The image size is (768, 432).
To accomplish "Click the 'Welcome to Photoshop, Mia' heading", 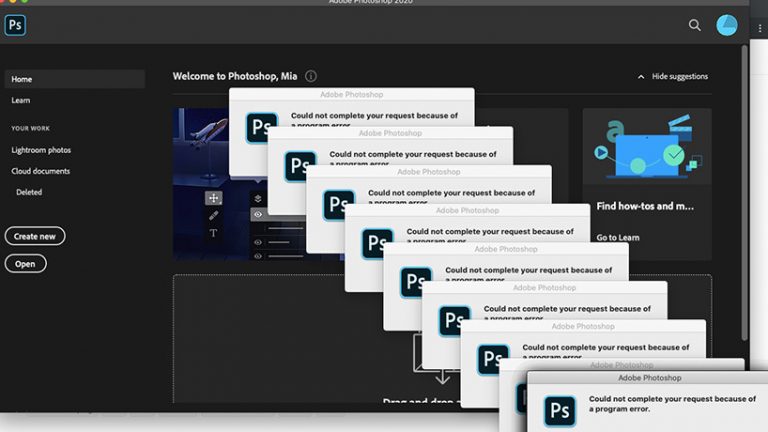I will click(x=235, y=76).
